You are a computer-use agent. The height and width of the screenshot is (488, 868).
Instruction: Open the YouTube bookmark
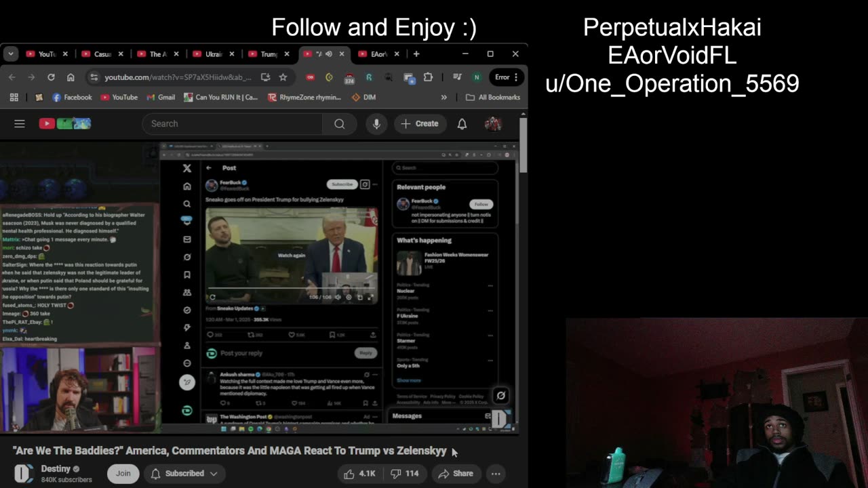point(119,98)
